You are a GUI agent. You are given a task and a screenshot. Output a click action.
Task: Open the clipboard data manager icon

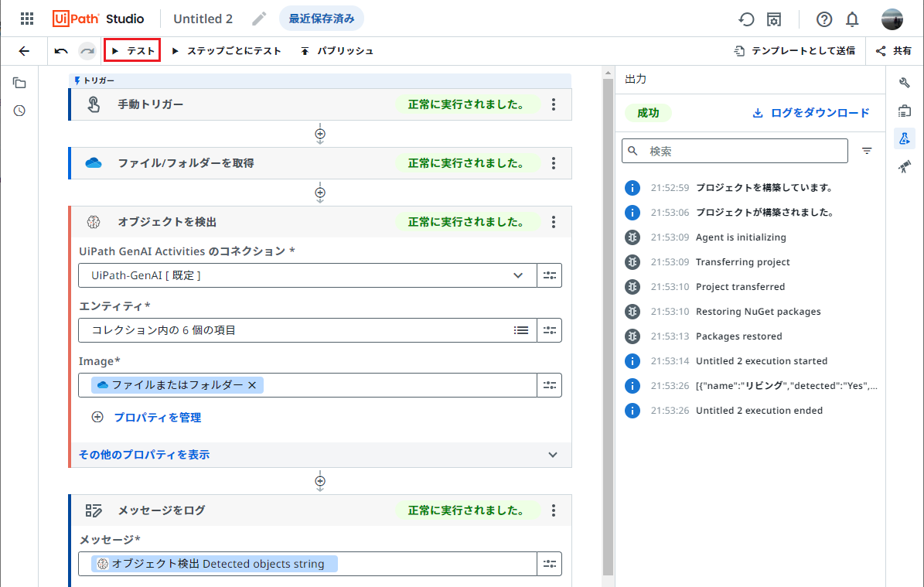click(905, 111)
